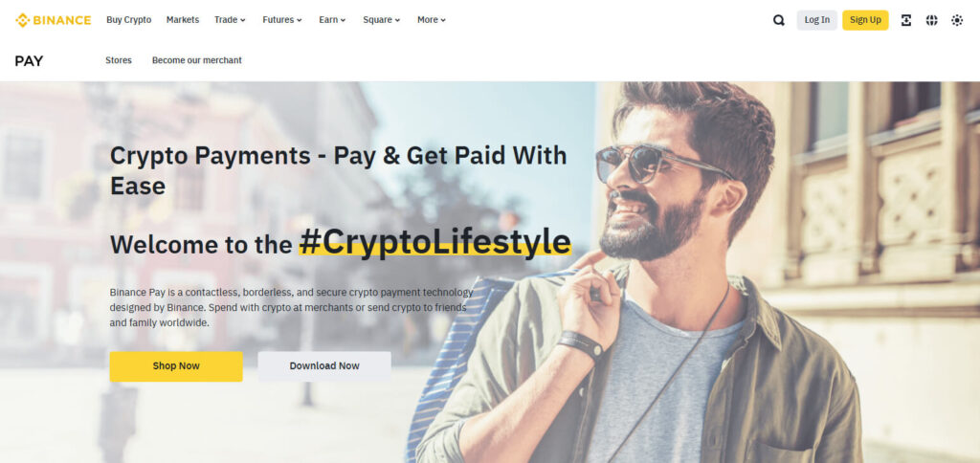
Task: Open the globe language selector icon
Action: 931,20
